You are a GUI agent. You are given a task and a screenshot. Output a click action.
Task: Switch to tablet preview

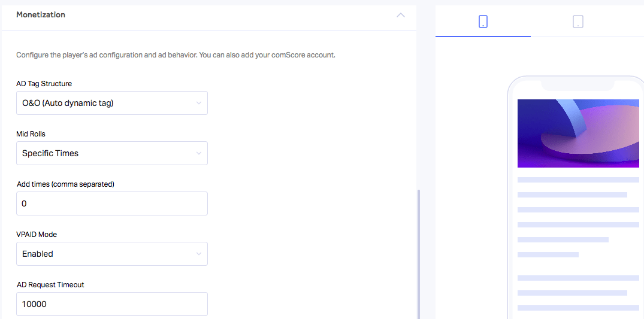(x=578, y=22)
